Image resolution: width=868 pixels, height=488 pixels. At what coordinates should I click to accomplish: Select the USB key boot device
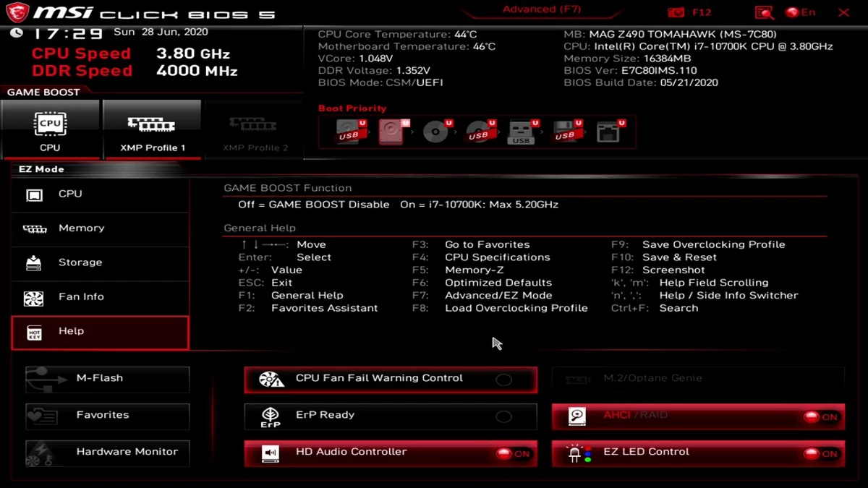coord(522,132)
